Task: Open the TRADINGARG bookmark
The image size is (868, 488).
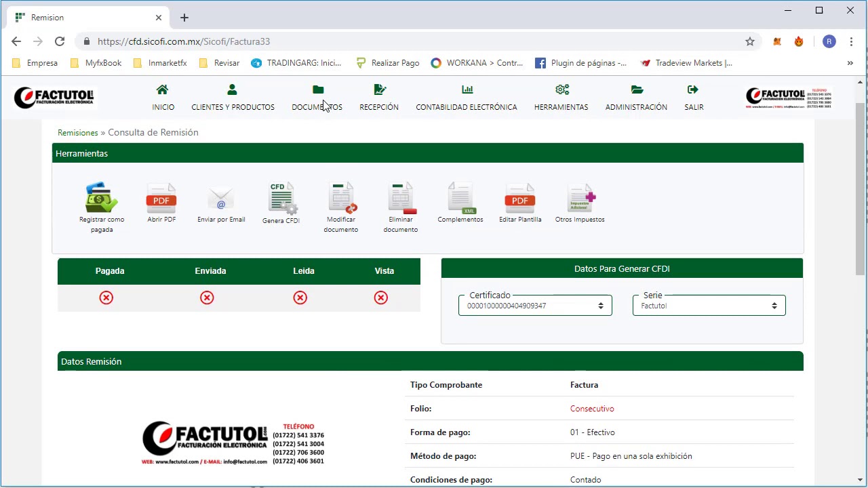Action: click(x=296, y=63)
